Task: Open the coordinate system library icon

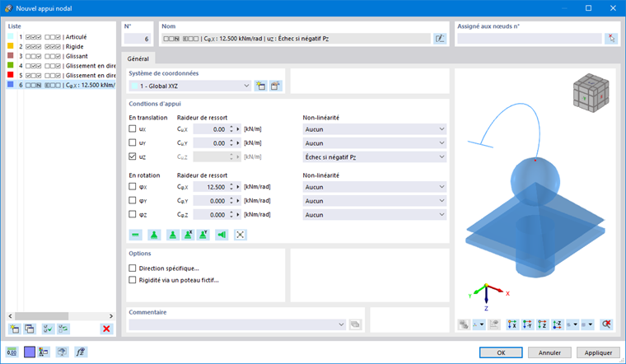Action: (x=275, y=86)
